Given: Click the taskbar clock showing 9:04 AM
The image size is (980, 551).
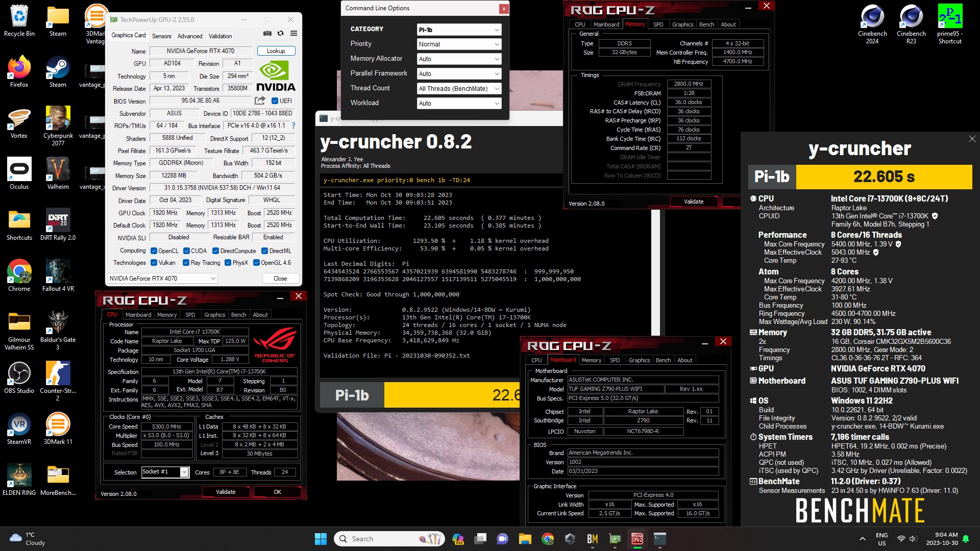Looking at the screenshot, I should click(942, 539).
